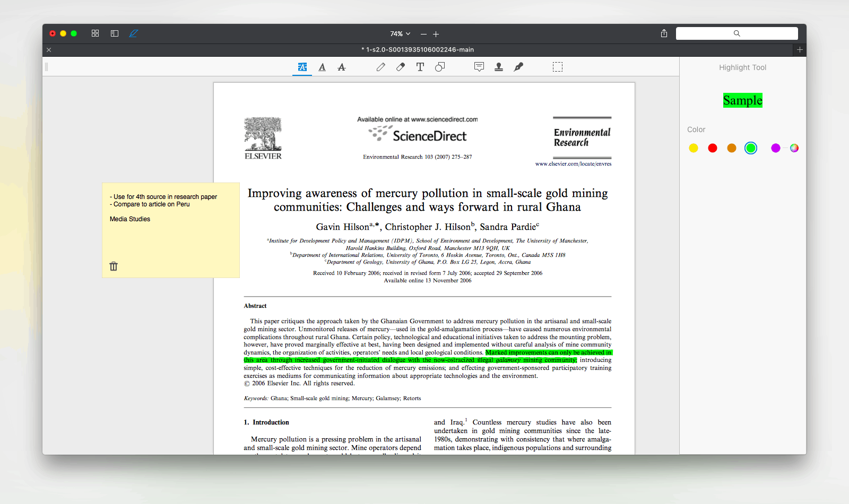Select the 1-s2.0-S0013935106002246-main document tab

tap(417, 50)
